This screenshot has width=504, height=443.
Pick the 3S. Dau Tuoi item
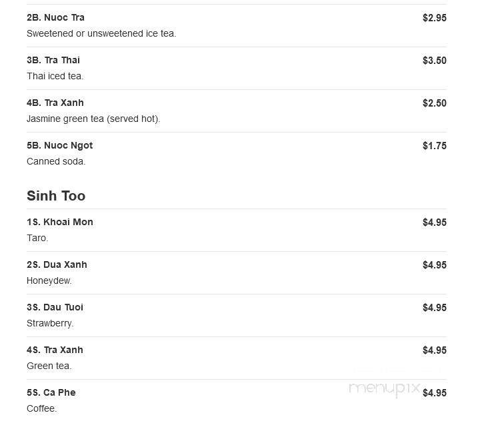(55, 307)
